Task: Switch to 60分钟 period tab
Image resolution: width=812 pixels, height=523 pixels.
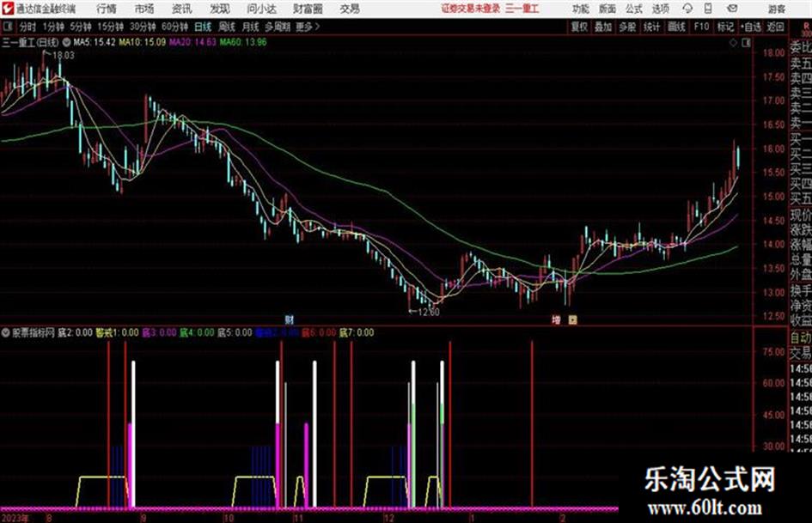Action: tap(175, 27)
